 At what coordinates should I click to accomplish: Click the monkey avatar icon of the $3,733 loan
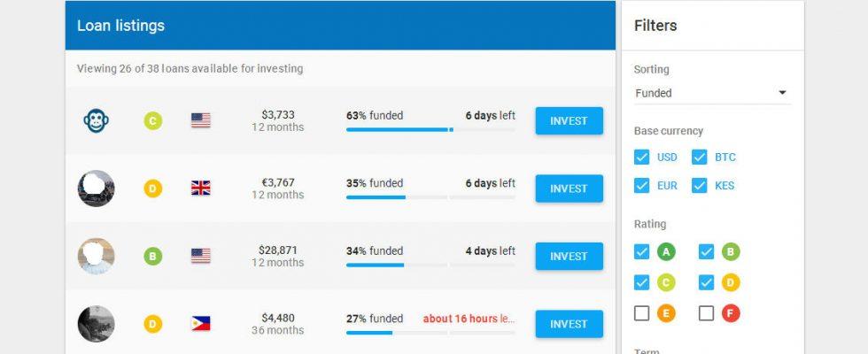click(x=97, y=120)
